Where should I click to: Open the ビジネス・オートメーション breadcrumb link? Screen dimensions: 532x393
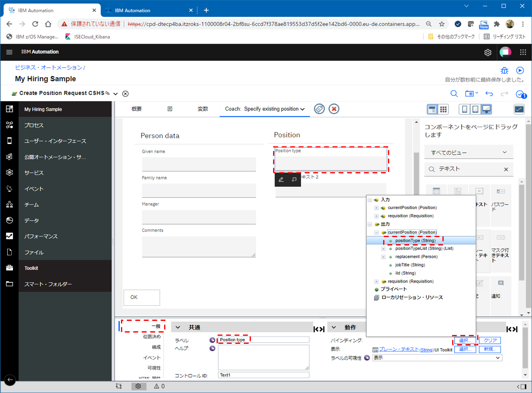(x=48, y=67)
